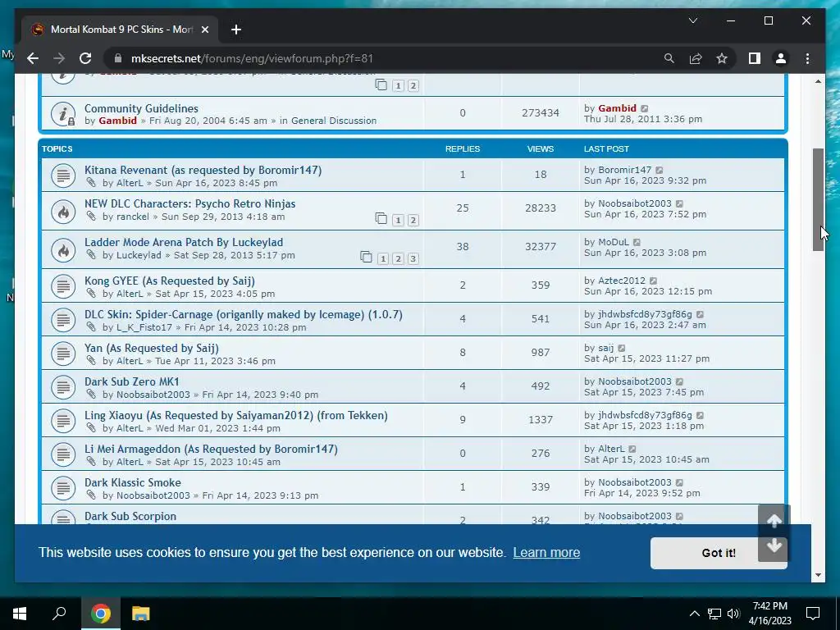Image resolution: width=840 pixels, height=630 pixels.
Task: Open the volume control in system tray
Action: pyautogui.click(x=733, y=614)
